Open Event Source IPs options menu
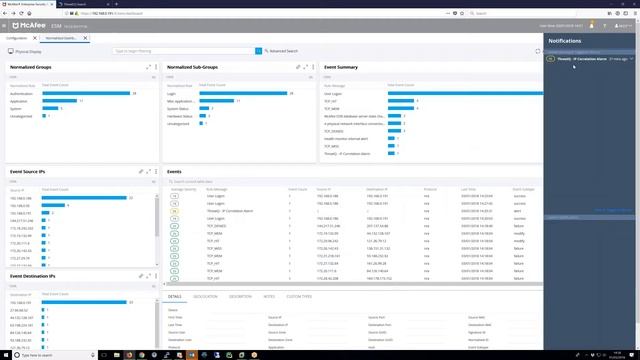 tap(156, 171)
